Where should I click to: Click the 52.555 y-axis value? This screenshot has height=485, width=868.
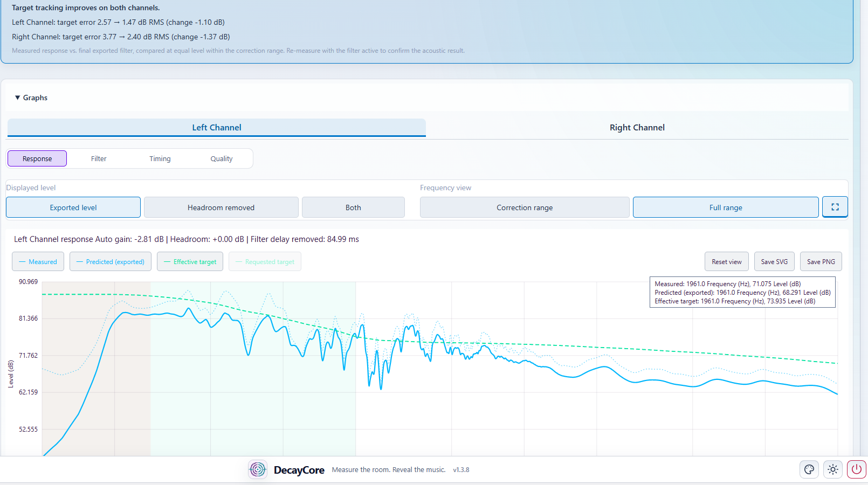click(x=29, y=429)
